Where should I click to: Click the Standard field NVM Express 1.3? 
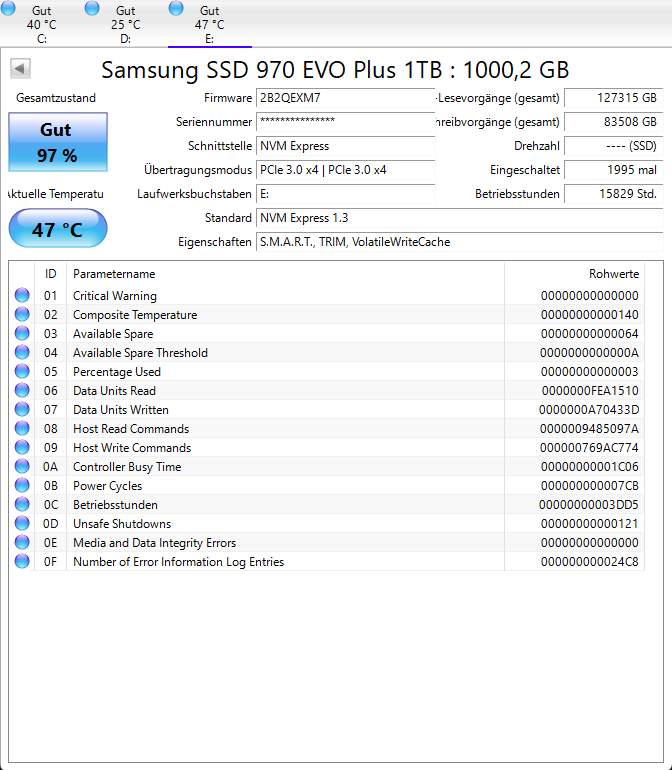pyautogui.click(x=459, y=218)
